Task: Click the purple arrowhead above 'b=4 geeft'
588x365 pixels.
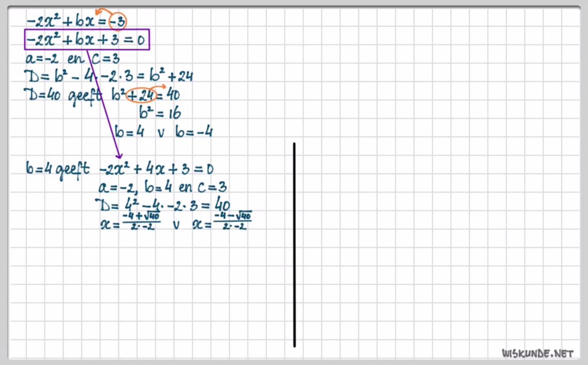Action: (x=119, y=155)
